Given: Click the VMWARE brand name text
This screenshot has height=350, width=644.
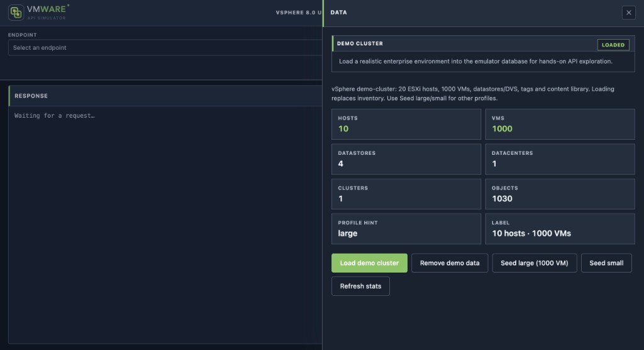Looking at the screenshot, I should coord(47,9).
